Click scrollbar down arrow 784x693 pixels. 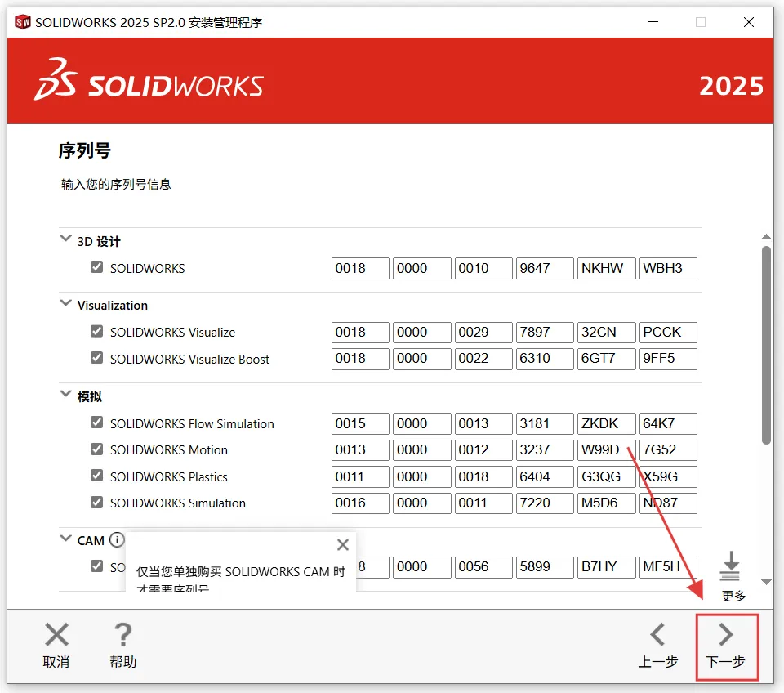point(766,582)
